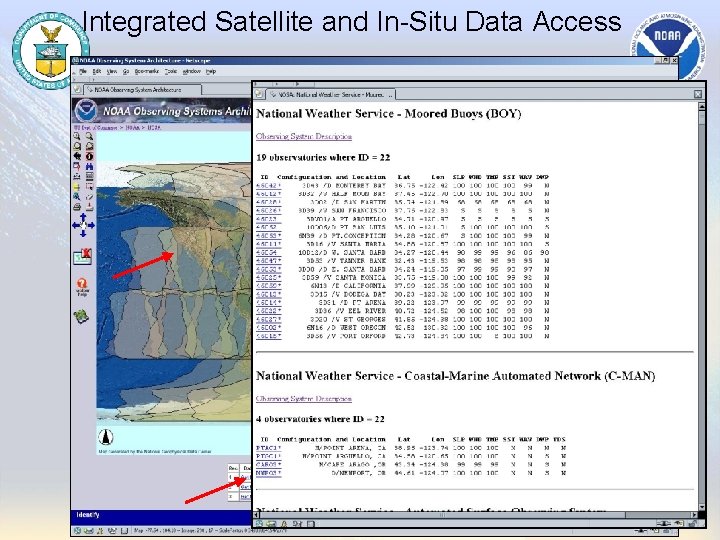
Task: Click the '4 observatories where ID = 22' text
Action: pyautogui.click(x=321, y=419)
